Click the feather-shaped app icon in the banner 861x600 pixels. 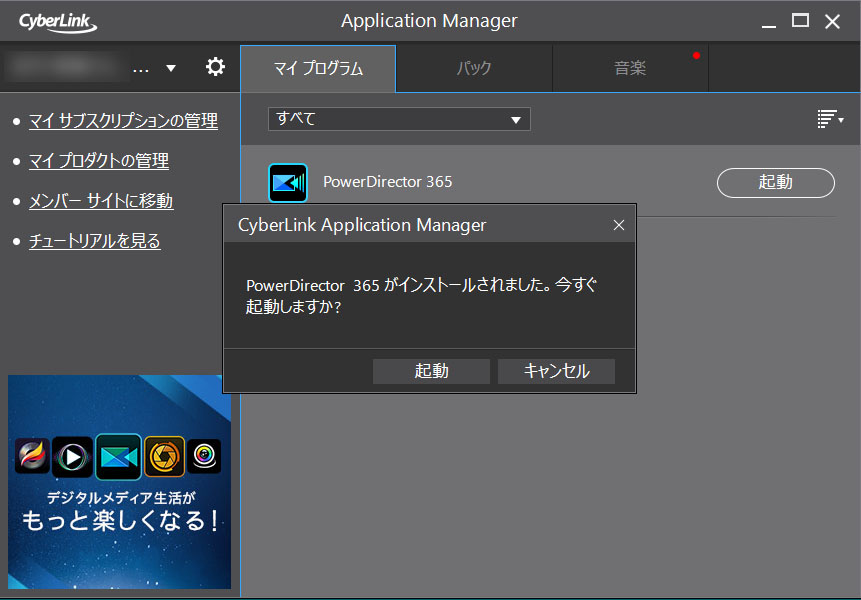coord(32,456)
